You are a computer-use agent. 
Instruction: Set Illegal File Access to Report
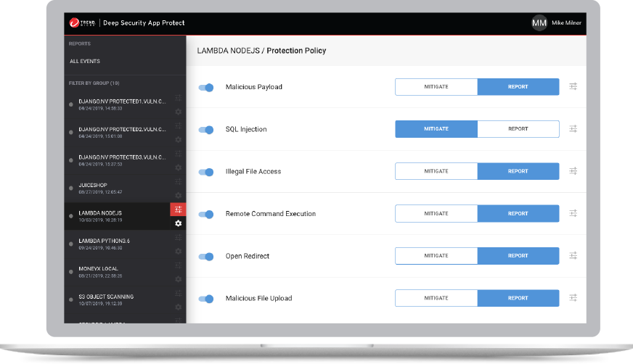(518, 171)
